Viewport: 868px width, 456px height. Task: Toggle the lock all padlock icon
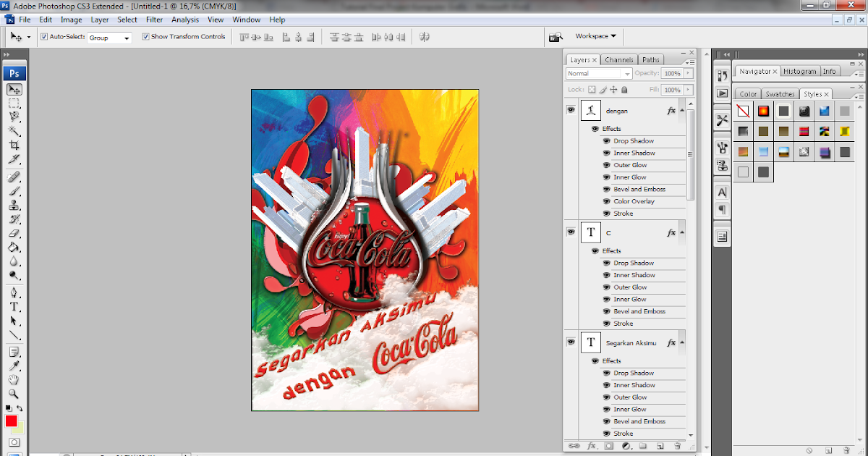click(x=625, y=90)
